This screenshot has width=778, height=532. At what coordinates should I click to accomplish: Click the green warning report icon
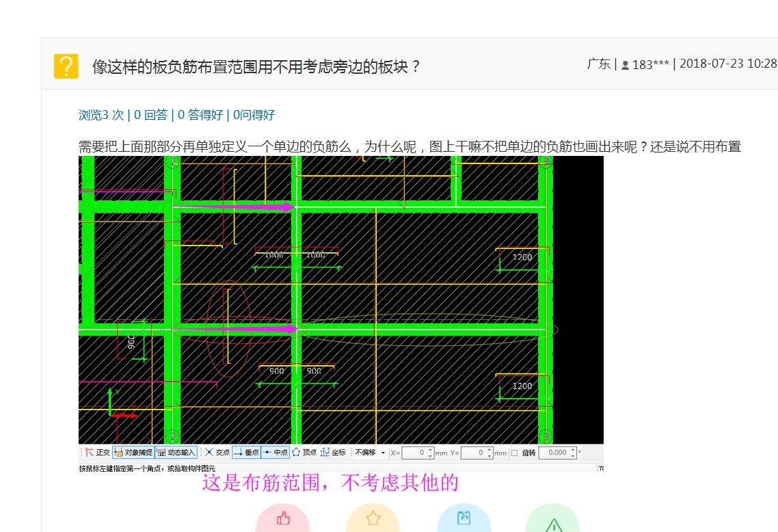[x=553, y=525]
